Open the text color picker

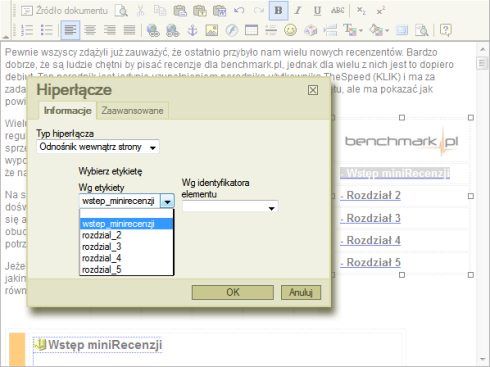353,30
